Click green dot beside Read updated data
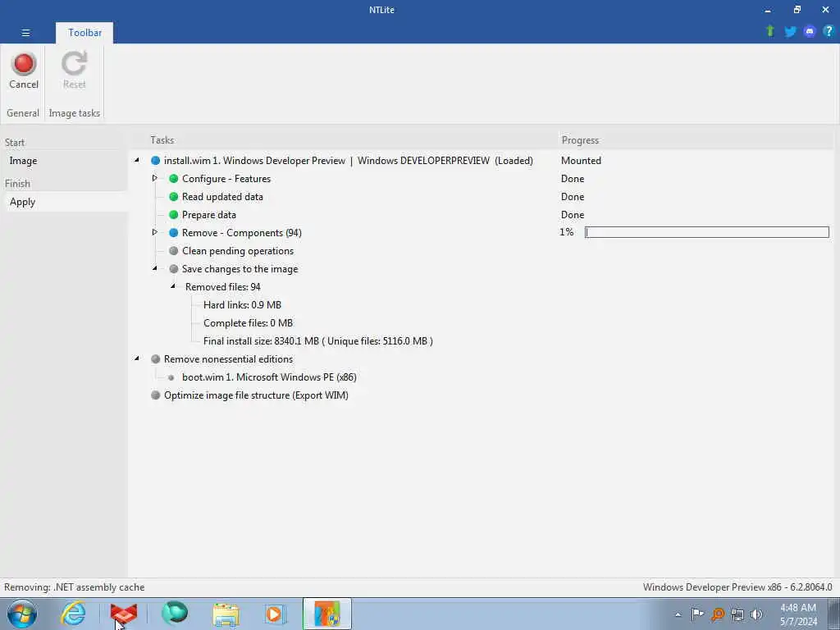The image size is (840, 630). [174, 197]
